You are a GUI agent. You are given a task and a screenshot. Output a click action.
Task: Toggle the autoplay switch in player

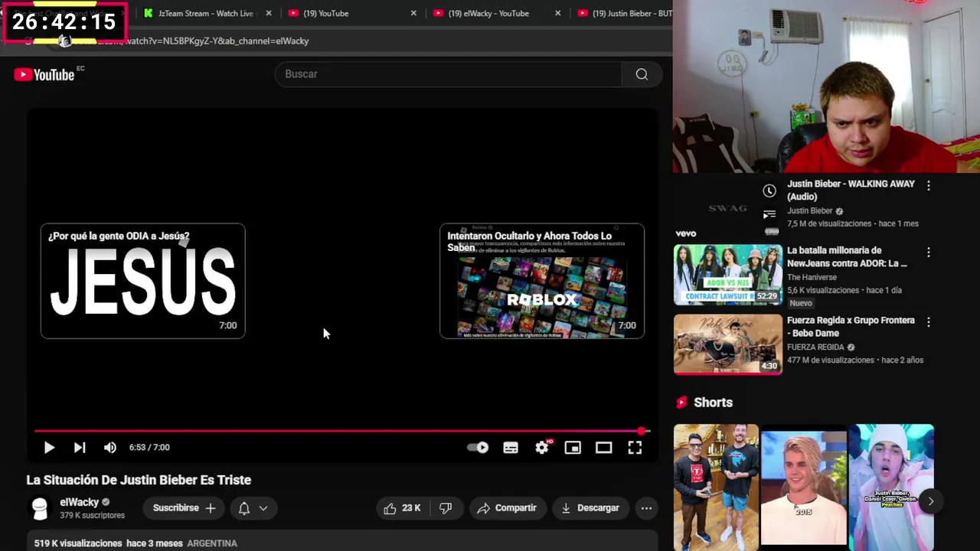(478, 448)
